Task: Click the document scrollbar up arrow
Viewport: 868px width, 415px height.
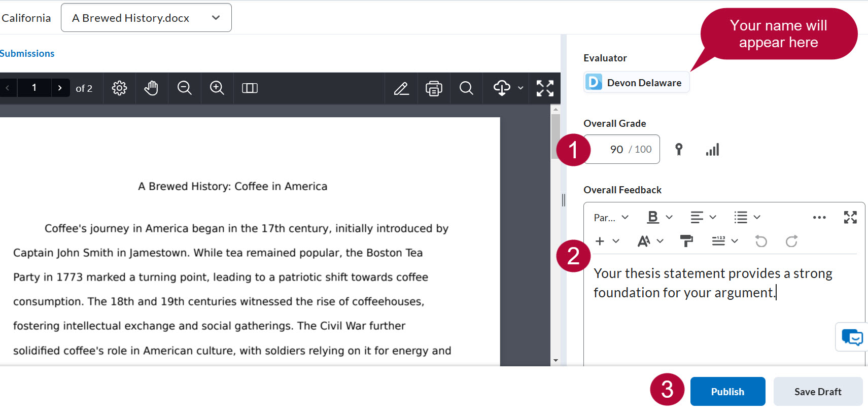Action: click(x=555, y=109)
